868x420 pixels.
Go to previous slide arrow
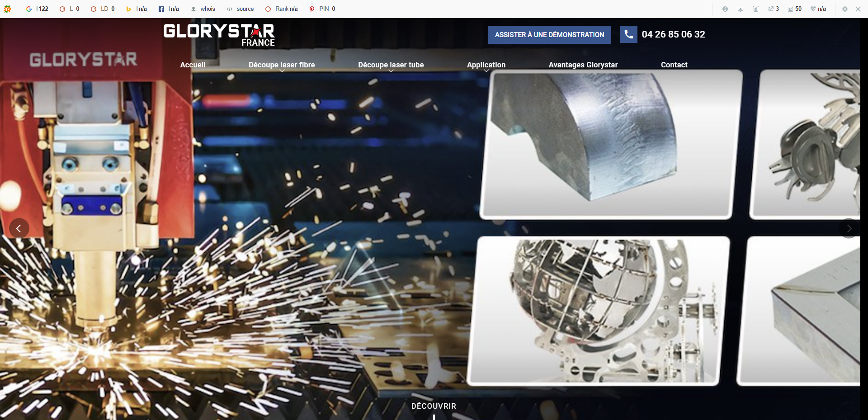tap(19, 228)
